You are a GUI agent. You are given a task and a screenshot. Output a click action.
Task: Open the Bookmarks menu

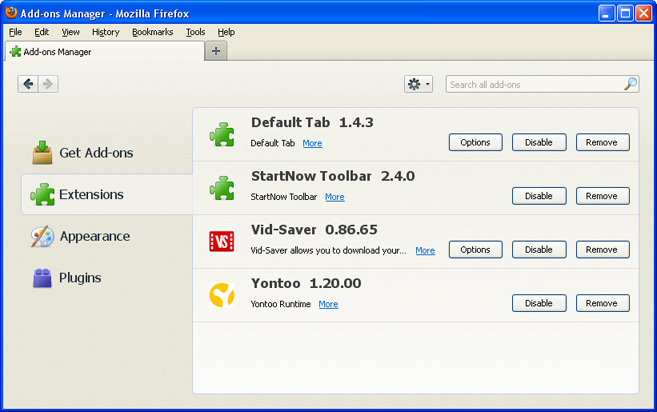tap(153, 32)
